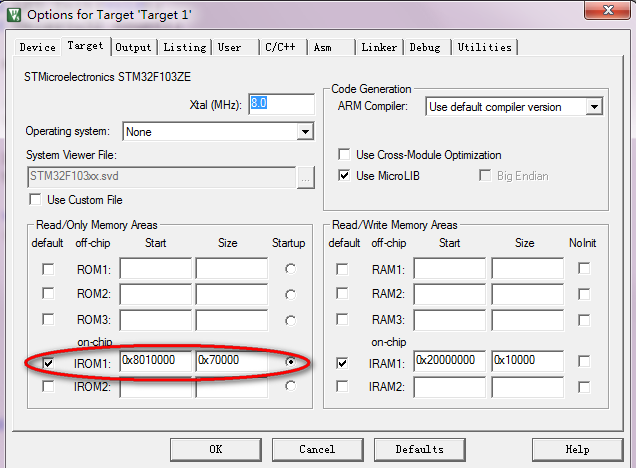Screen dimensions: 636x468
Task: Click the RAM2 Size field
Action: [528, 294]
